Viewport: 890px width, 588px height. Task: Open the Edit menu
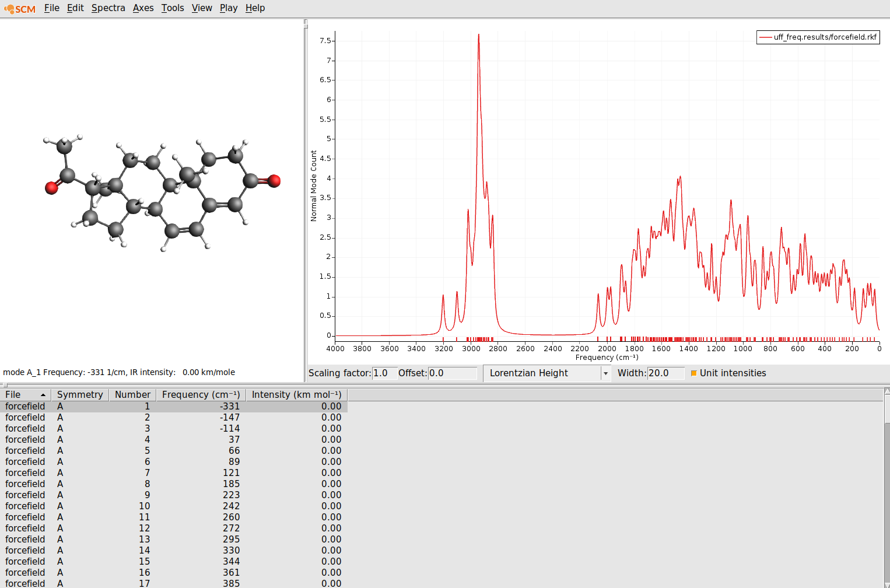point(75,8)
